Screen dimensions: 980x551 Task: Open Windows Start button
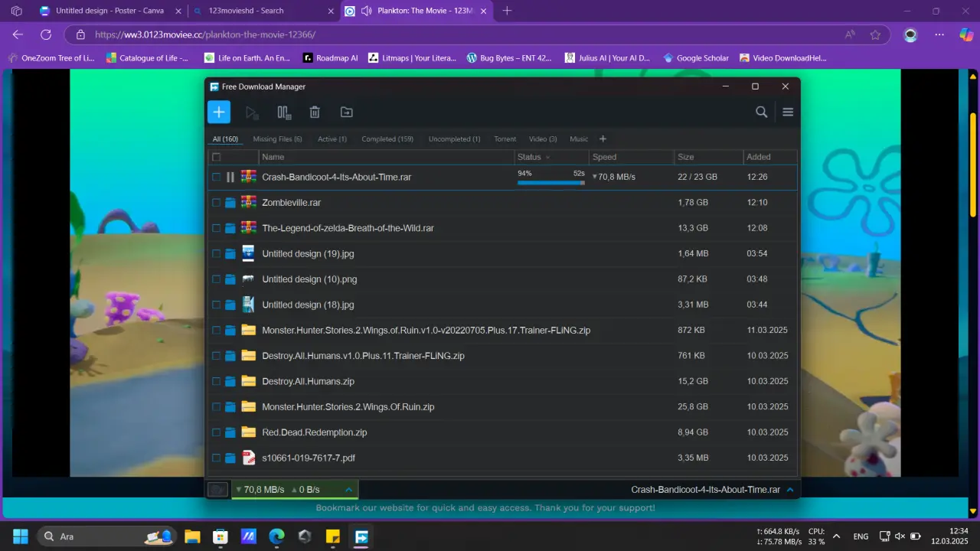[x=20, y=536]
